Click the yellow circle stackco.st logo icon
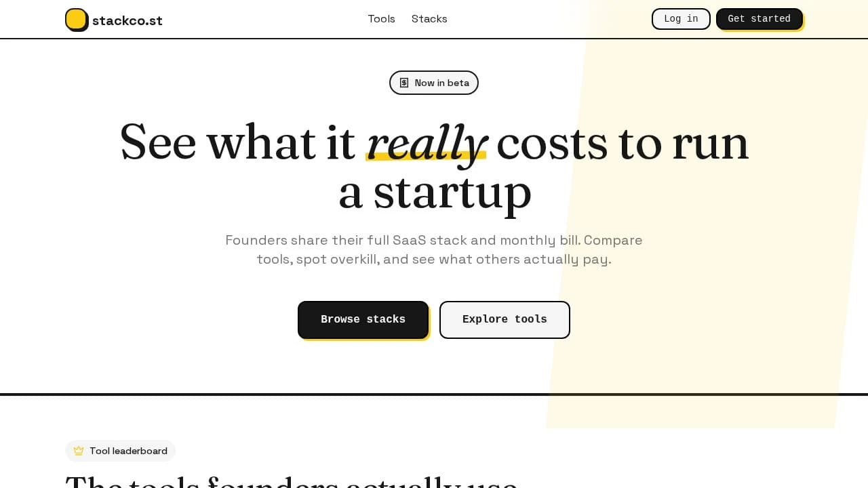The height and width of the screenshot is (488, 868). [x=77, y=20]
